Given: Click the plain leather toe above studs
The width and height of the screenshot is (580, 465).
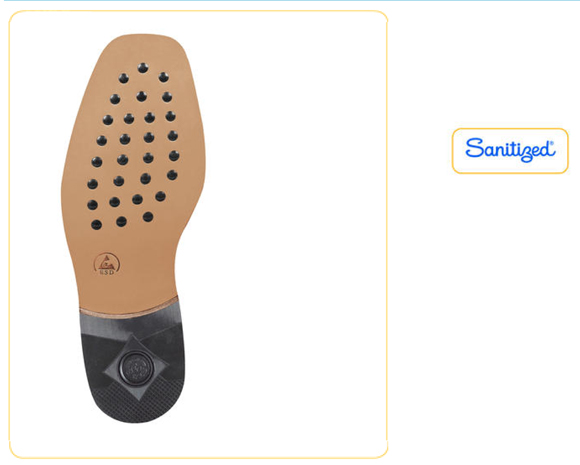Looking at the screenshot, I should 148,48.
